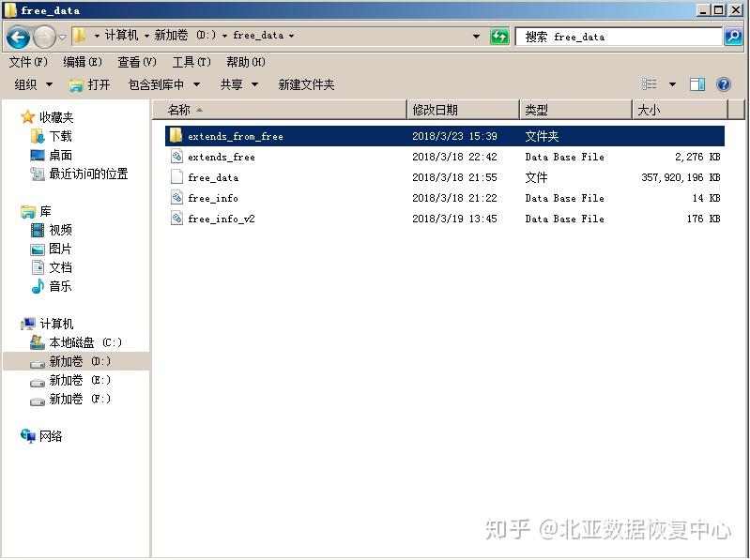Screen dimensions: 750x560
Task: Select the extends_free database file icon
Action: 176,157
